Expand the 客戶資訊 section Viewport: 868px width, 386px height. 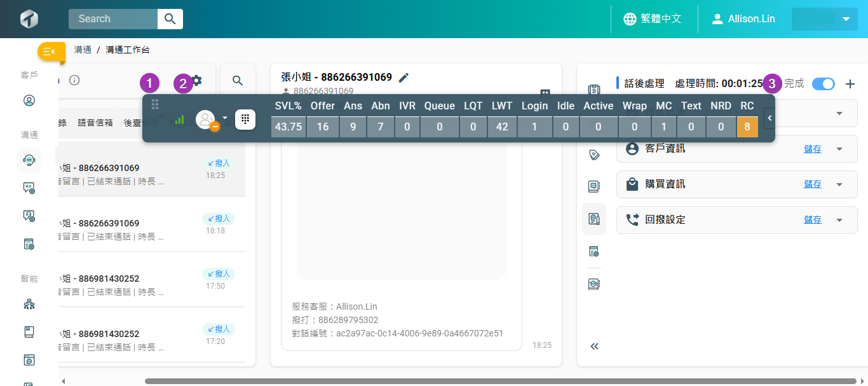(x=839, y=149)
